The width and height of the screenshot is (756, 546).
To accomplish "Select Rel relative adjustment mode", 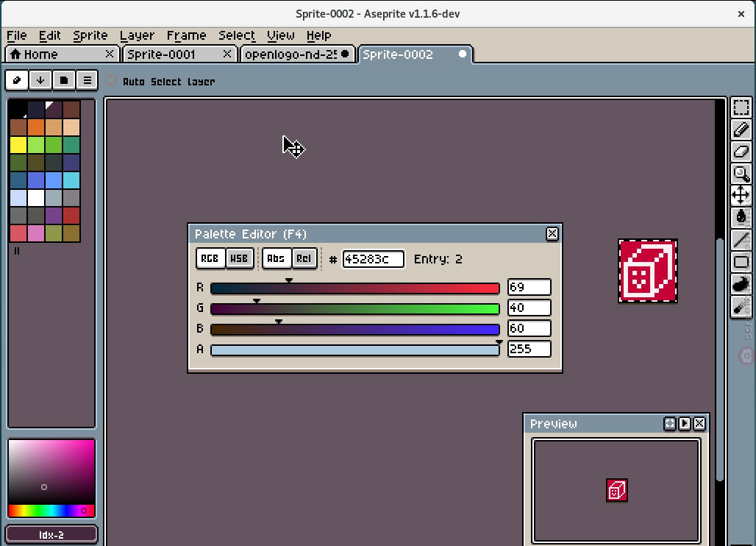I will [x=304, y=258].
